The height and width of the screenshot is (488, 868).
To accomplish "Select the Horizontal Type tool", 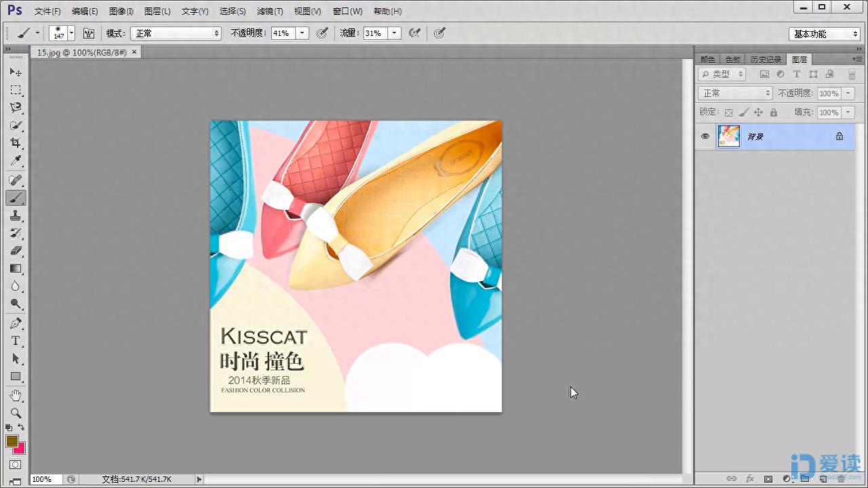I will 16,341.
